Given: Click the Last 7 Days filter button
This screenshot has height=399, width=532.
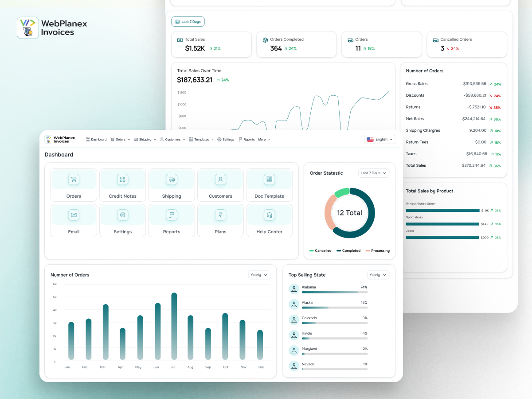Looking at the screenshot, I should click(x=188, y=21).
